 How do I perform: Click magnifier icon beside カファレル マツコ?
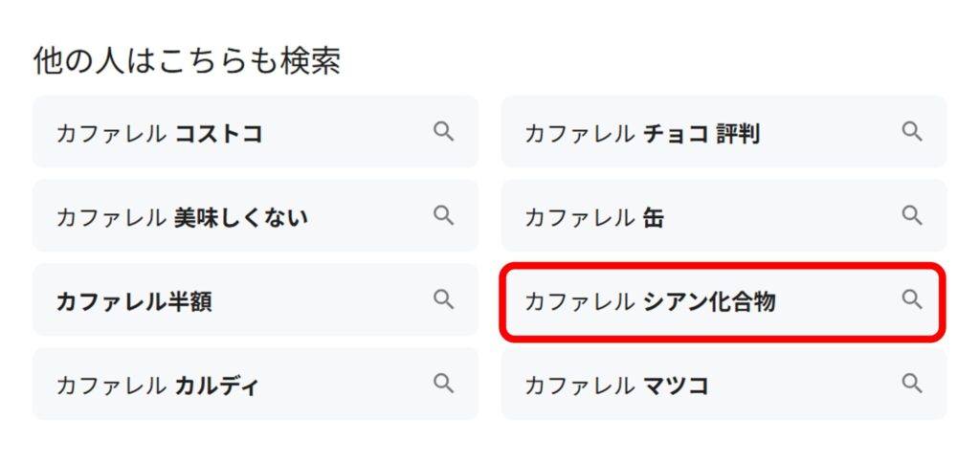click(912, 385)
